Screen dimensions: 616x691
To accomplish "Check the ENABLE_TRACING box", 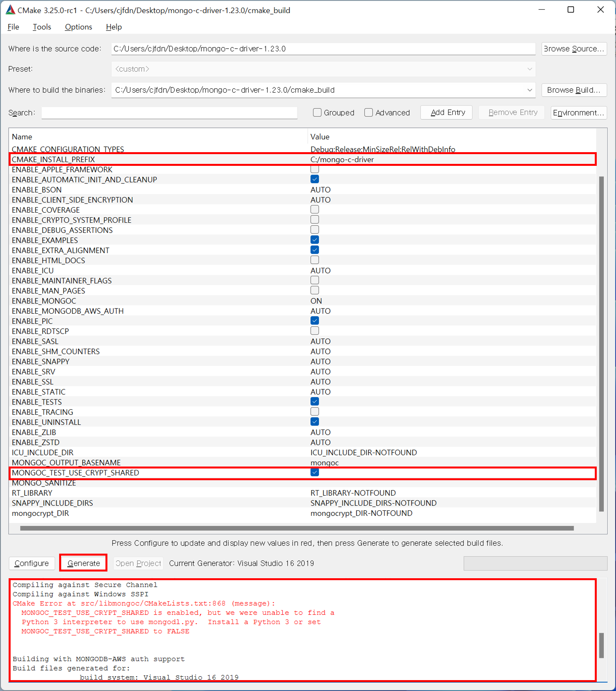I will (x=315, y=412).
